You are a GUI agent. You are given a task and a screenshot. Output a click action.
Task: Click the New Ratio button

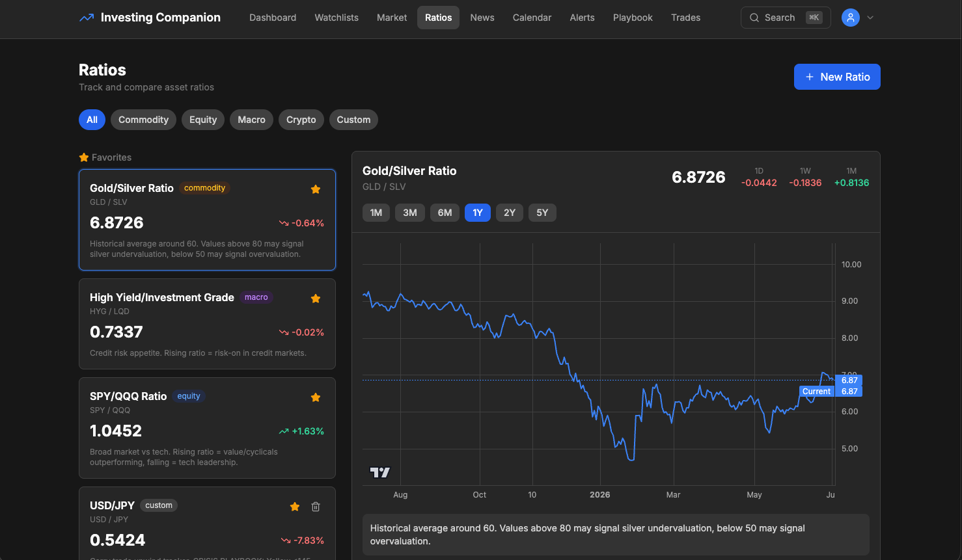click(x=837, y=77)
